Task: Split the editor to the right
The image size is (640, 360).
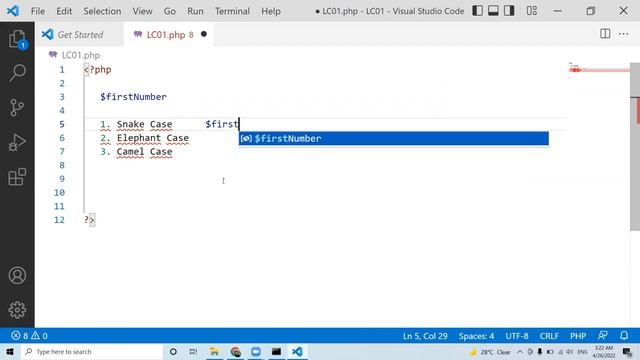Action: (605, 34)
